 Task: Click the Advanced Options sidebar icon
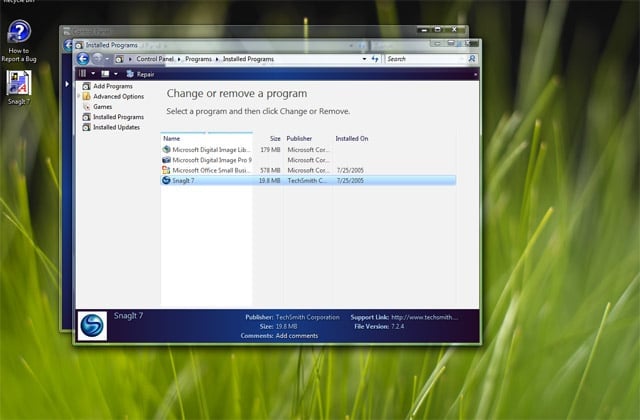(86, 96)
